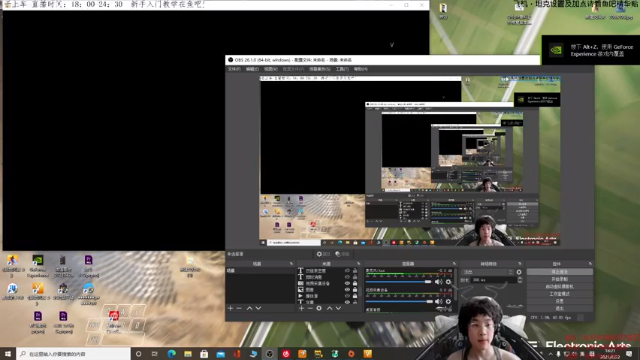Open scene transition properties gear icon
640x360 pixels.
[x=519, y=272]
